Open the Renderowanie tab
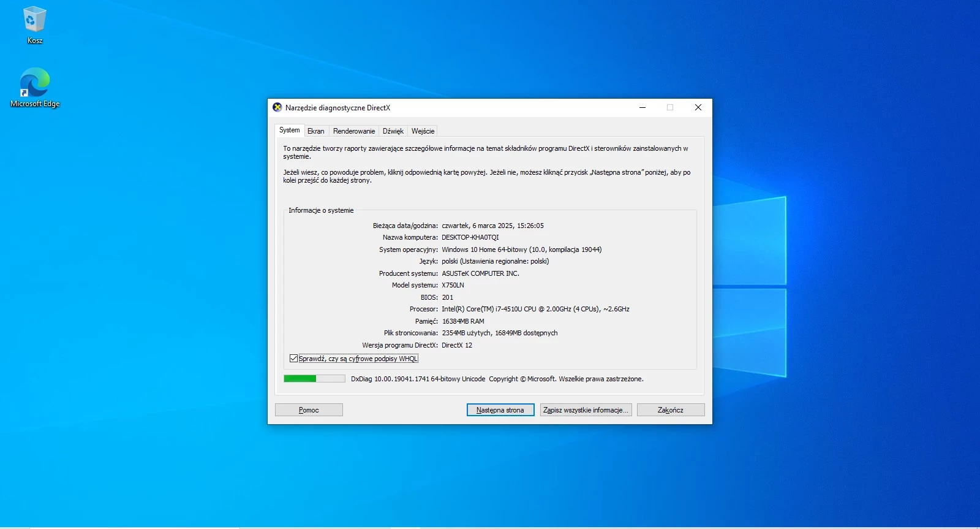Viewport: 980px width, 529px height. [354, 131]
